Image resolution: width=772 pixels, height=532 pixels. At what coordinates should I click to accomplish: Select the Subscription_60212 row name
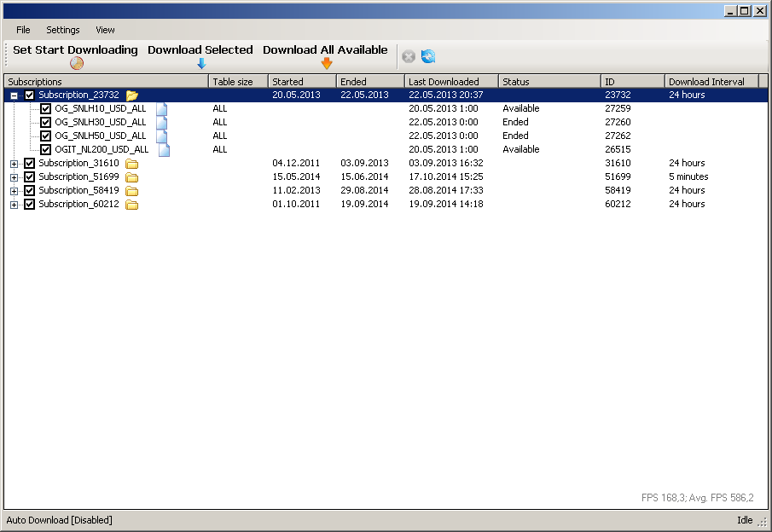coord(78,205)
